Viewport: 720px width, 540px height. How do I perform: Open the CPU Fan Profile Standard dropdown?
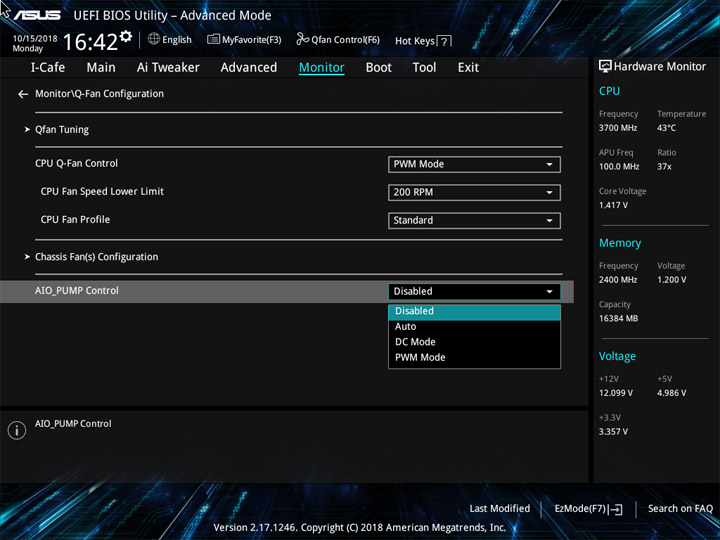click(x=474, y=220)
